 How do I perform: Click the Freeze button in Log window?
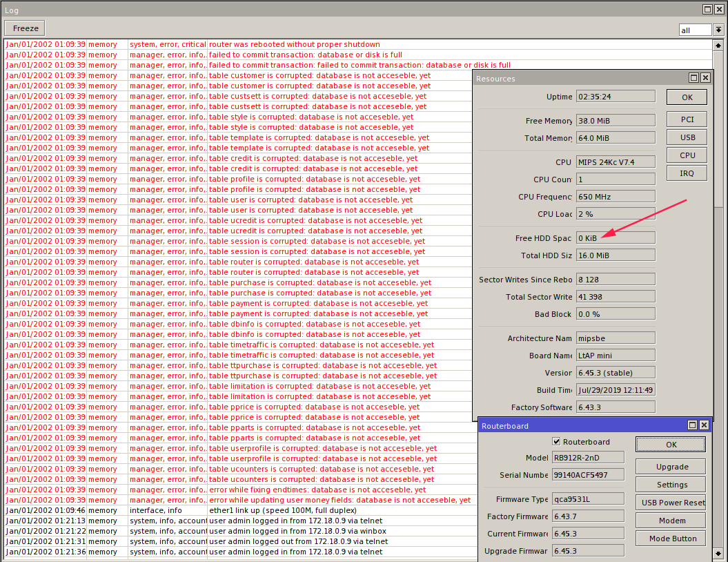[25, 28]
